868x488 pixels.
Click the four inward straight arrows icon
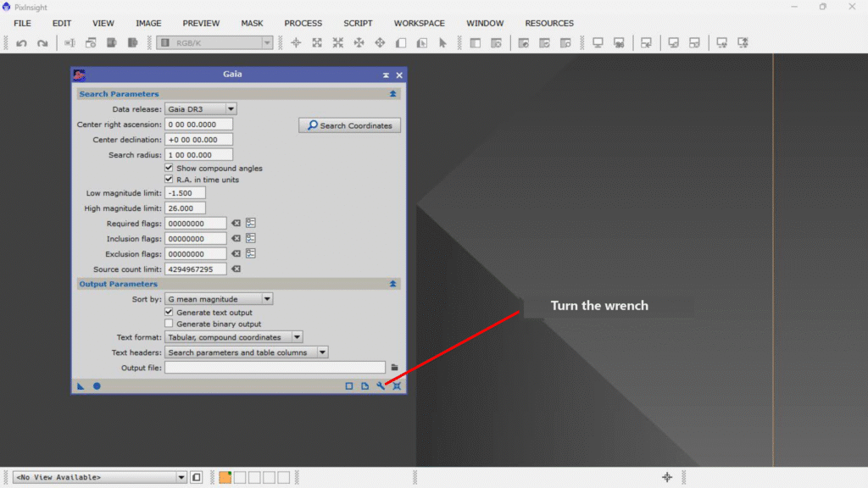click(x=359, y=42)
